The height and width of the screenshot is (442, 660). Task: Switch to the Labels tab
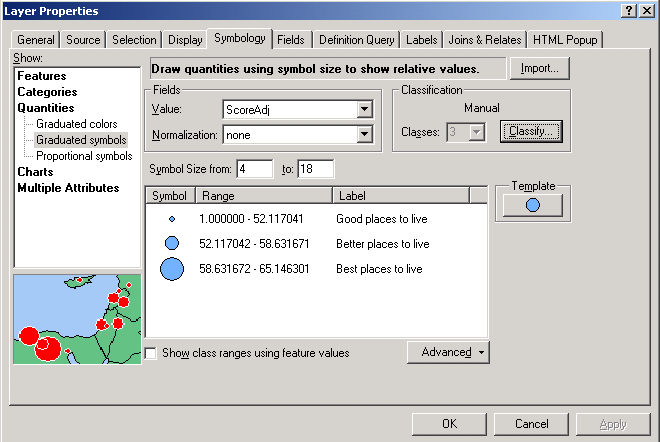[422, 40]
